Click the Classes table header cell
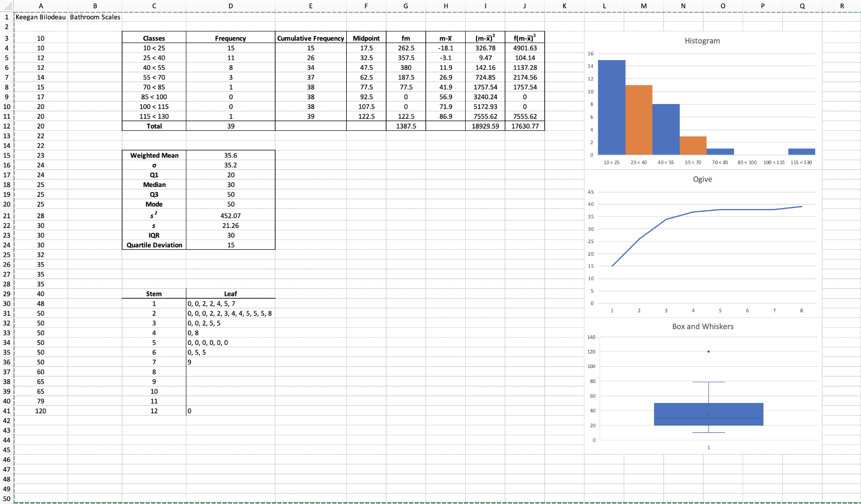The image size is (861, 504). [154, 38]
